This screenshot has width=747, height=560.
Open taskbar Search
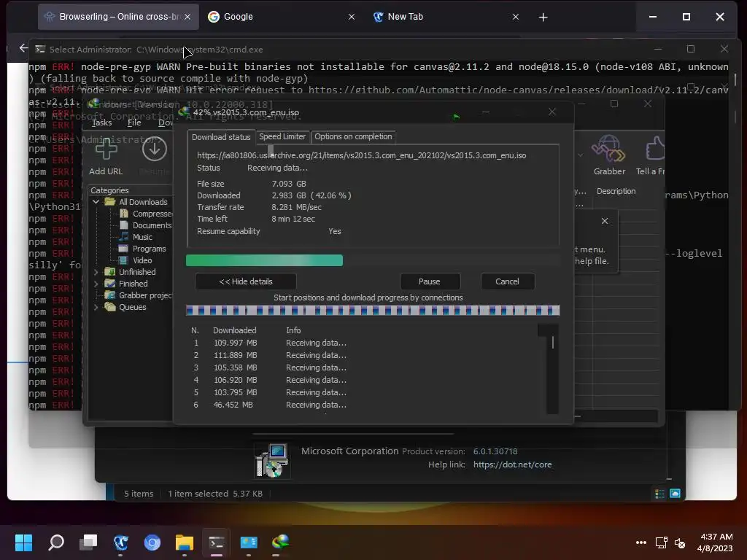point(56,542)
